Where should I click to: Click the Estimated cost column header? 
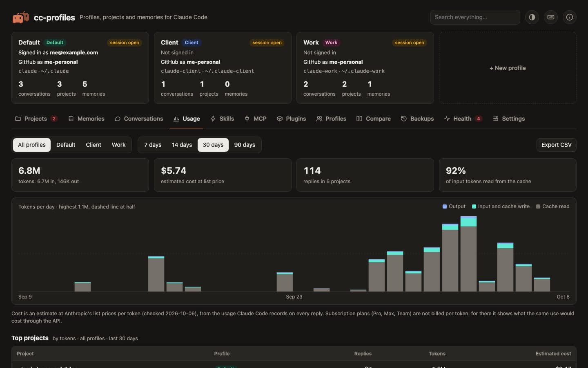point(553,354)
